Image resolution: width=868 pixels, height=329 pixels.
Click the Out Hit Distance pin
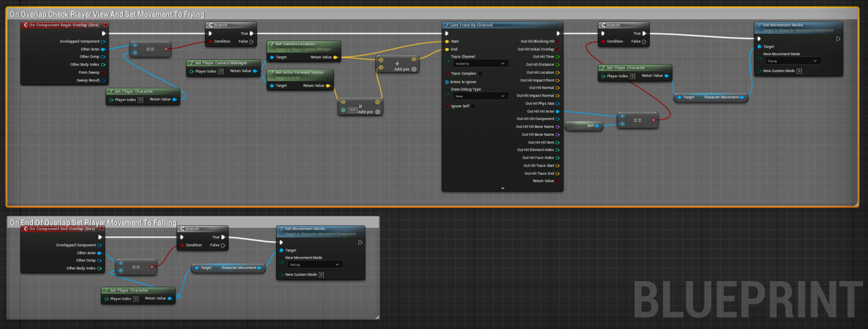(558, 65)
